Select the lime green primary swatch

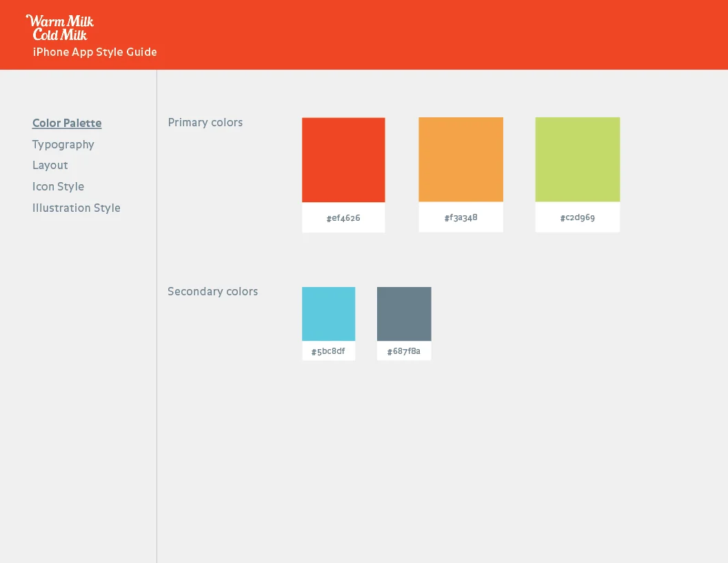(x=578, y=159)
